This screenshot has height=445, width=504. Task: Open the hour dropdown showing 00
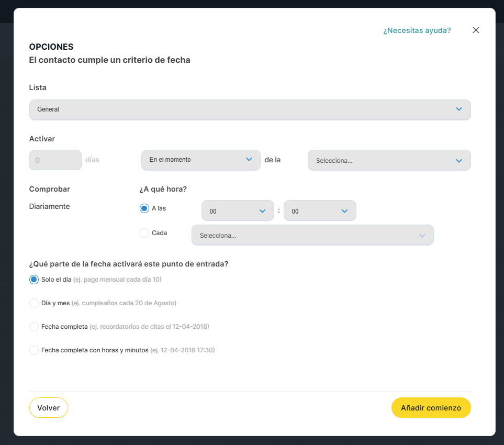(237, 211)
